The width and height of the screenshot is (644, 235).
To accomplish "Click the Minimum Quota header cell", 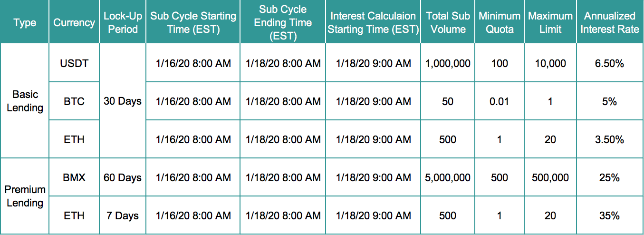I will point(500,22).
